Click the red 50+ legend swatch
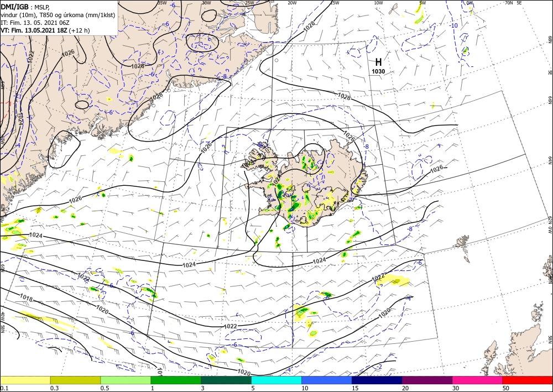Screen dimensions: 553x392 [x=528, y=380]
